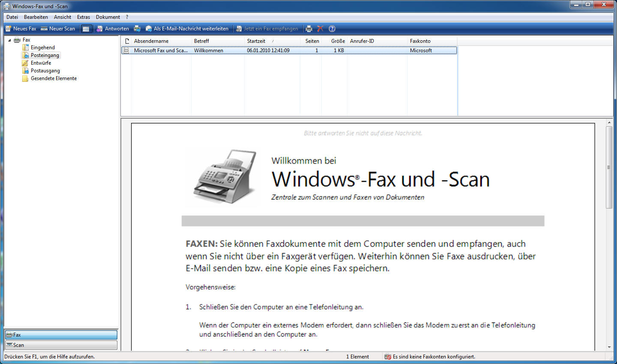Viewport: 617px width, 364px height.
Task: Click the 1 KB size cell
Action: (339, 51)
